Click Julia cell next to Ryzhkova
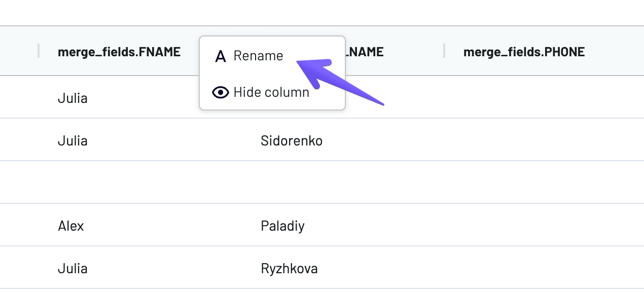This screenshot has height=292, width=644. [x=73, y=268]
